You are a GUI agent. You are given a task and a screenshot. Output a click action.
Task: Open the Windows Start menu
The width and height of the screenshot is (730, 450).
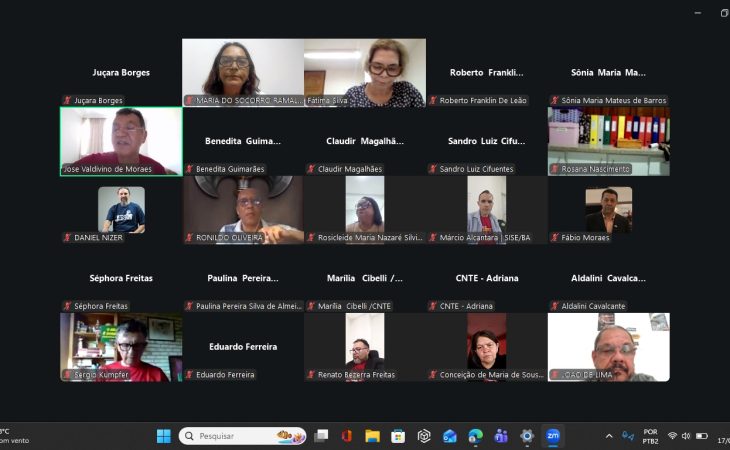point(163,436)
